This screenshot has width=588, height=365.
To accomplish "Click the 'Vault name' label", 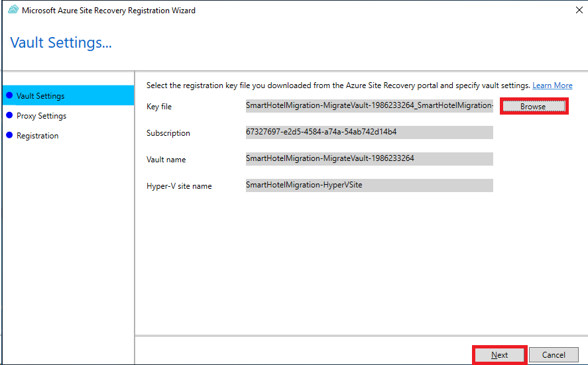I will (x=166, y=160).
